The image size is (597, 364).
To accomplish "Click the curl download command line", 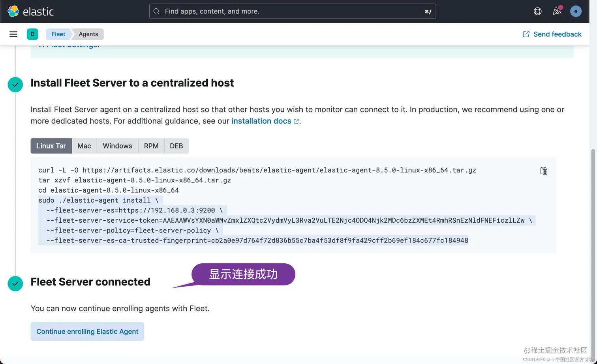I will (257, 170).
